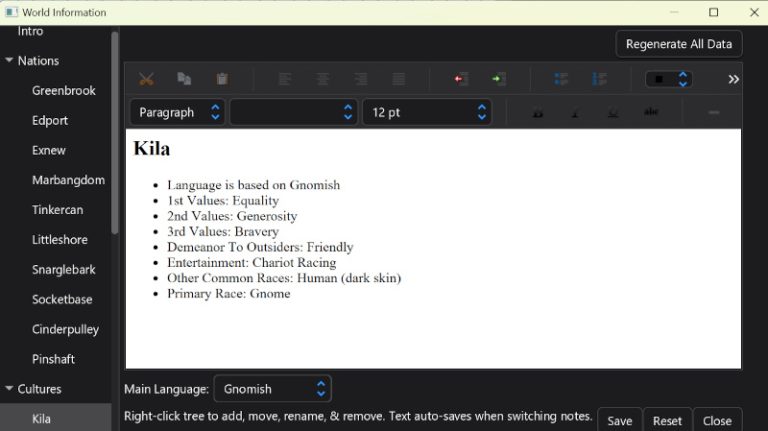Click the Paste clipboard icon

click(222, 79)
